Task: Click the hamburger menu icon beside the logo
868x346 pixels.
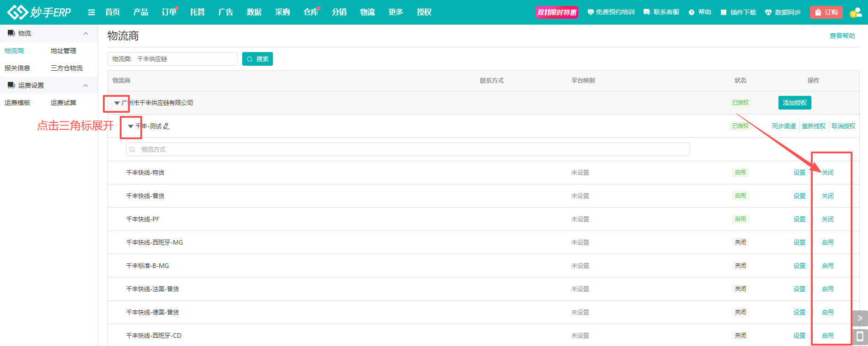Action: (91, 12)
